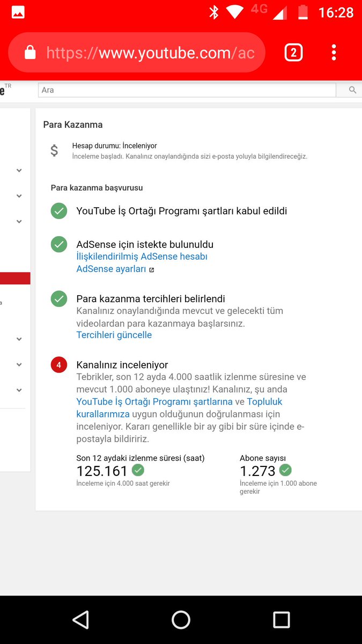Click the Para Kazanma heading
Image resolution: width=362 pixels, height=644 pixels.
pos(73,125)
